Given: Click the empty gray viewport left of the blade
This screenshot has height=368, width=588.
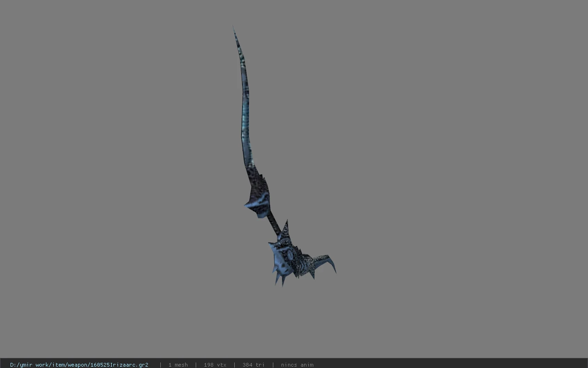Looking at the screenshot, I should [115, 138].
